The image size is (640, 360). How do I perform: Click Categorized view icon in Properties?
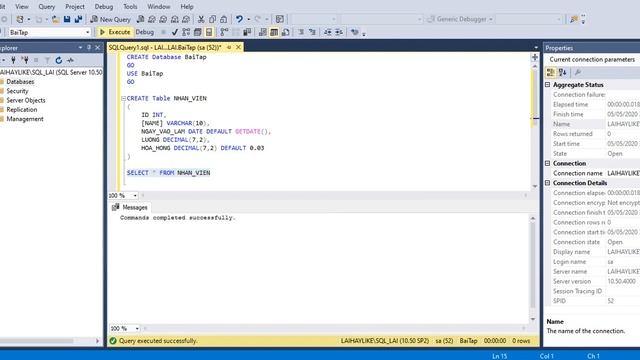[x=551, y=73]
